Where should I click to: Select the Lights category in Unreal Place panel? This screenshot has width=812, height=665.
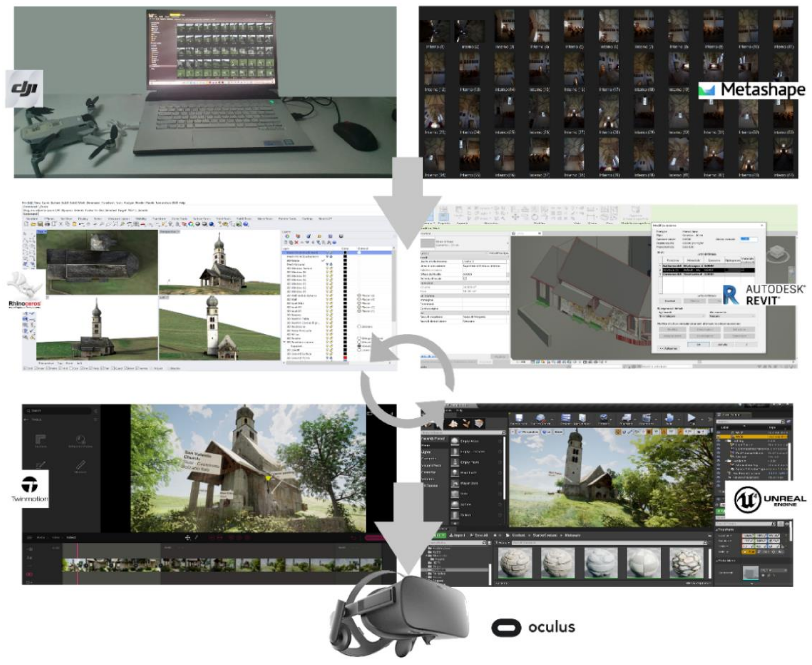(x=426, y=452)
